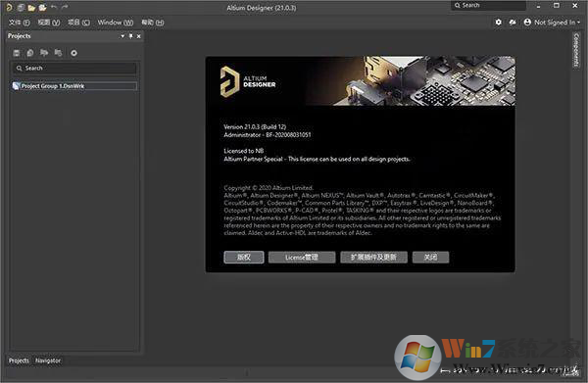Open the Components side panel tab
This screenshot has width=588, height=383.
pos(576,50)
